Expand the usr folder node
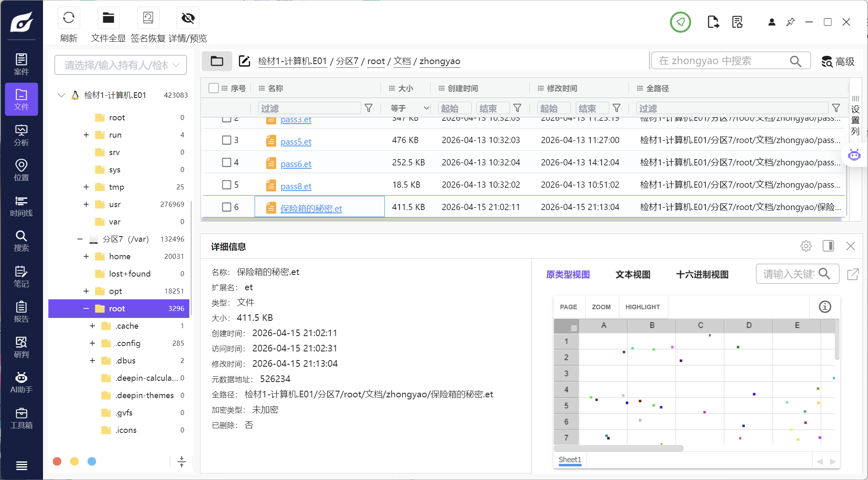The height and width of the screenshot is (480, 868). (86, 204)
